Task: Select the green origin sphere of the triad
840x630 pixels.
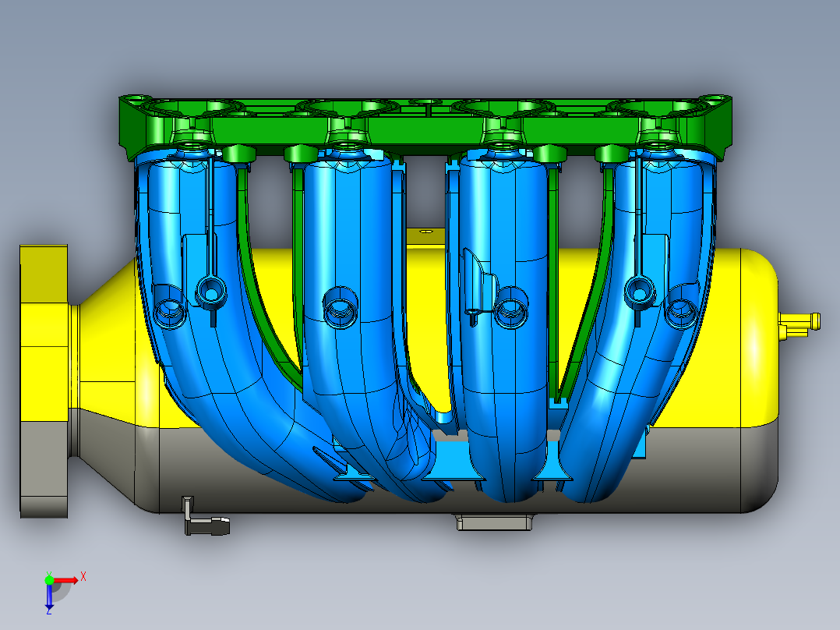Action: [x=49, y=581]
